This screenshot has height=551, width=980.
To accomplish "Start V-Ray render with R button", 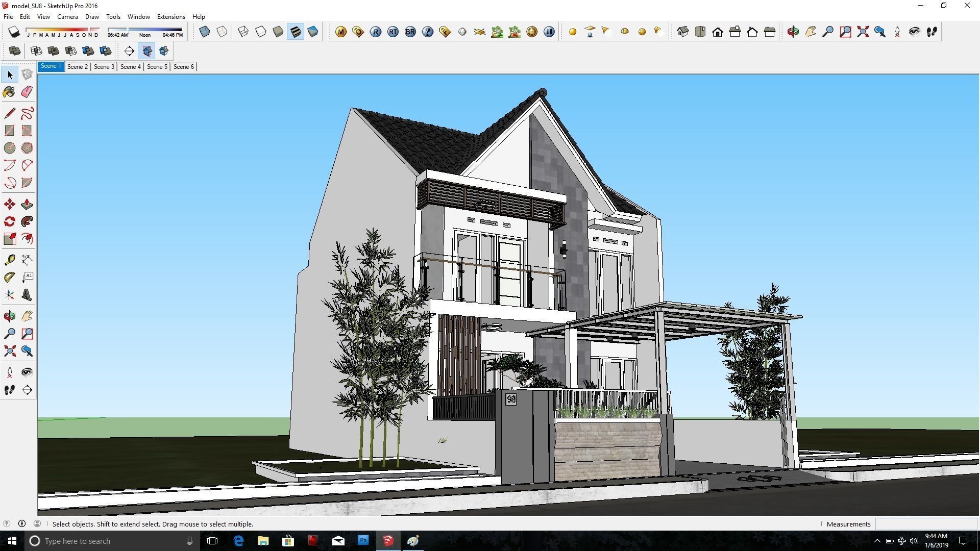I will [376, 32].
